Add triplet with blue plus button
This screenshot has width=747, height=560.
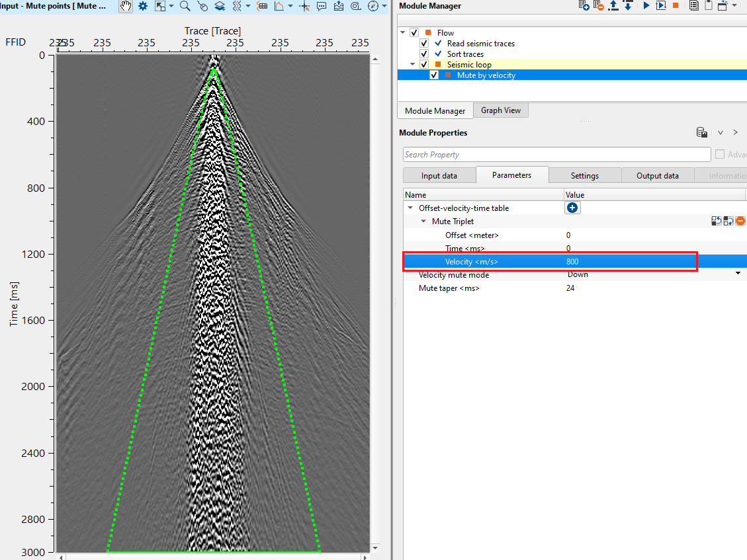[x=572, y=208]
